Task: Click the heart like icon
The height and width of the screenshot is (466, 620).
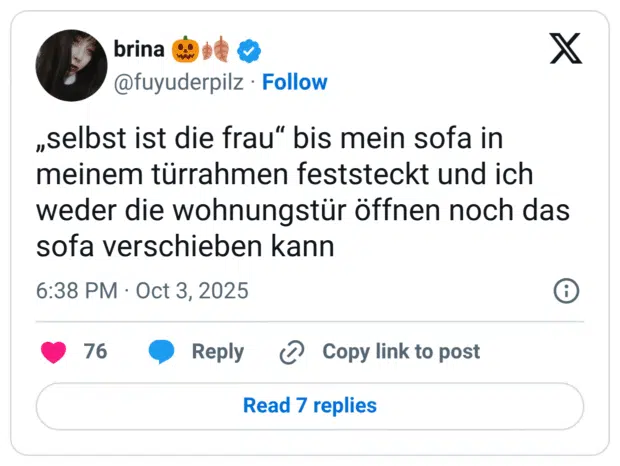Action: 53,352
